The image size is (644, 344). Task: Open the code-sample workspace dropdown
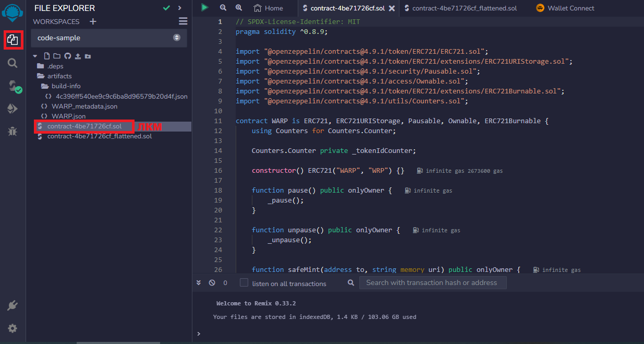108,38
